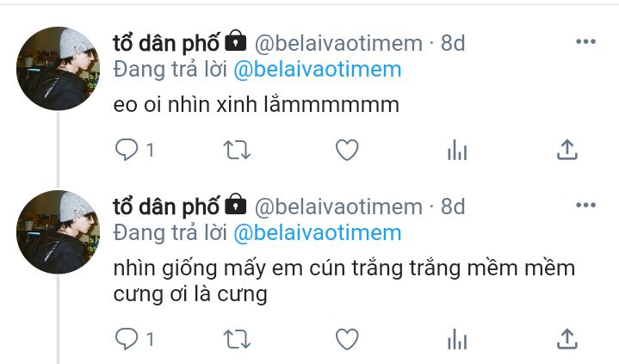Open second tweet's profile avatar
This screenshot has height=364, width=619.
(x=58, y=232)
